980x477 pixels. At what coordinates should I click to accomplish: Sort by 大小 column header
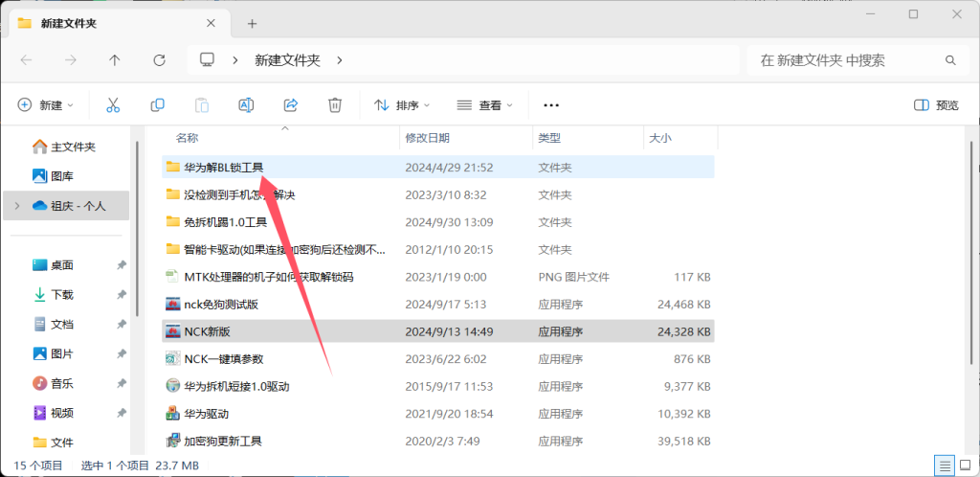click(x=660, y=138)
